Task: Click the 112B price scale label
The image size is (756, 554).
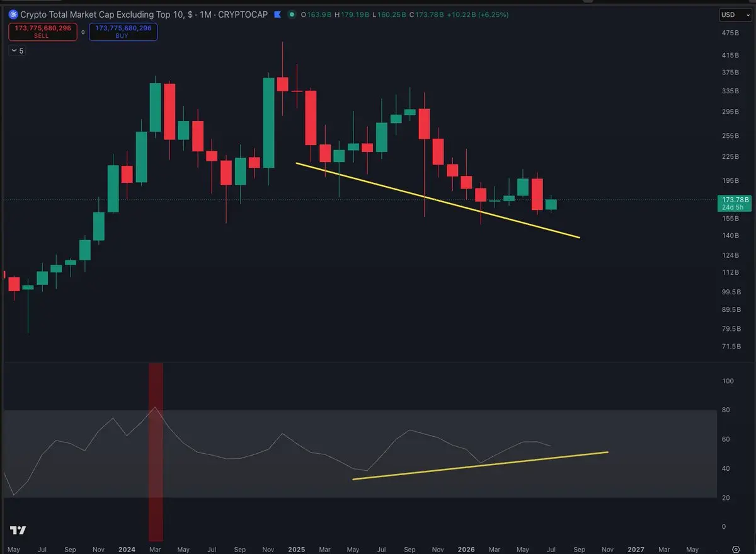Action: click(x=731, y=272)
